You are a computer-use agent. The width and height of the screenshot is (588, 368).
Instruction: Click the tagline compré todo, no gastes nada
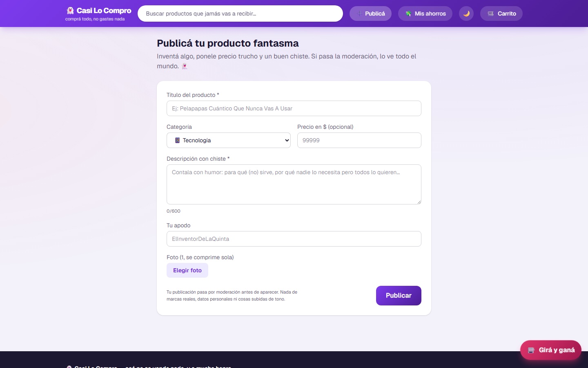point(95,19)
